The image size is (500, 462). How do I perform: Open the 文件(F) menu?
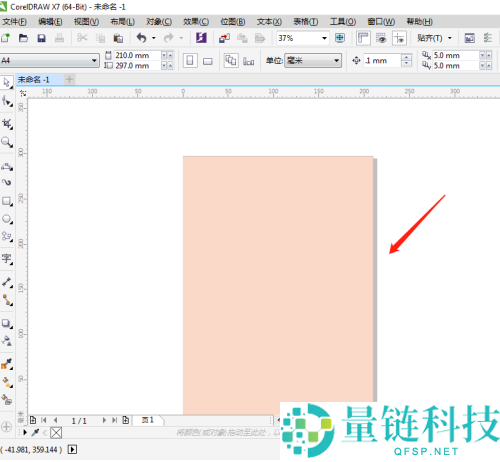click(x=14, y=22)
